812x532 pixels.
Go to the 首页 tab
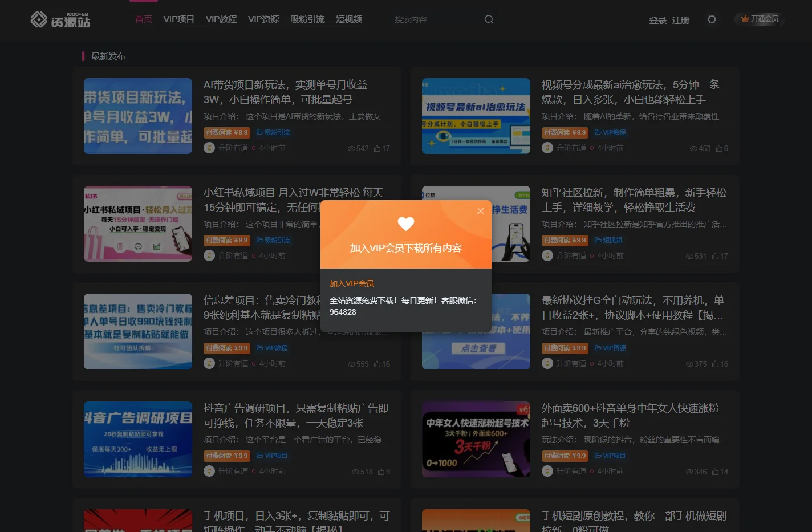[x=144, y=19]
